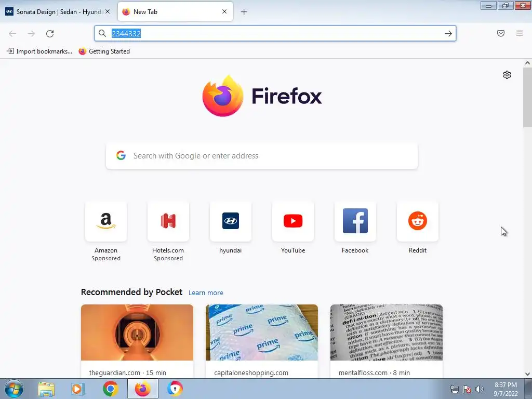Open the mentalfloss.com dictionary story image
Viewport: 532px width, 399px height.
[x=387, y=332]
